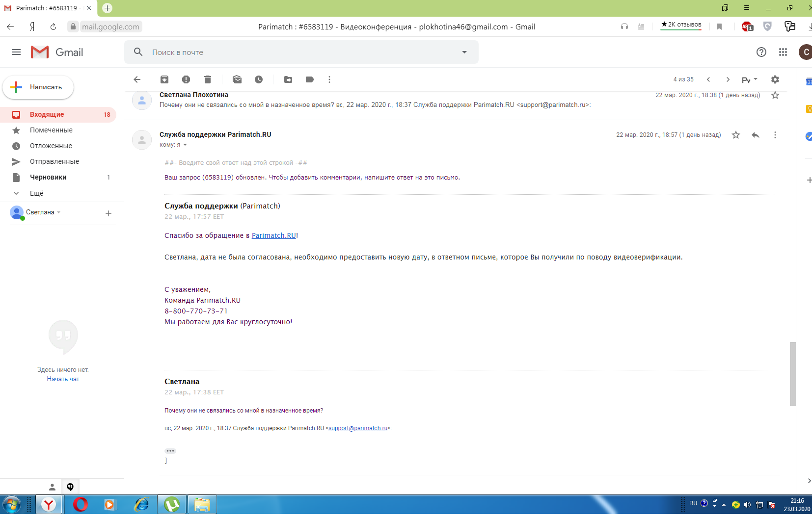Click the Поиск в почте search field
Viewport: 812px width, 518px height.
point(295,52)
